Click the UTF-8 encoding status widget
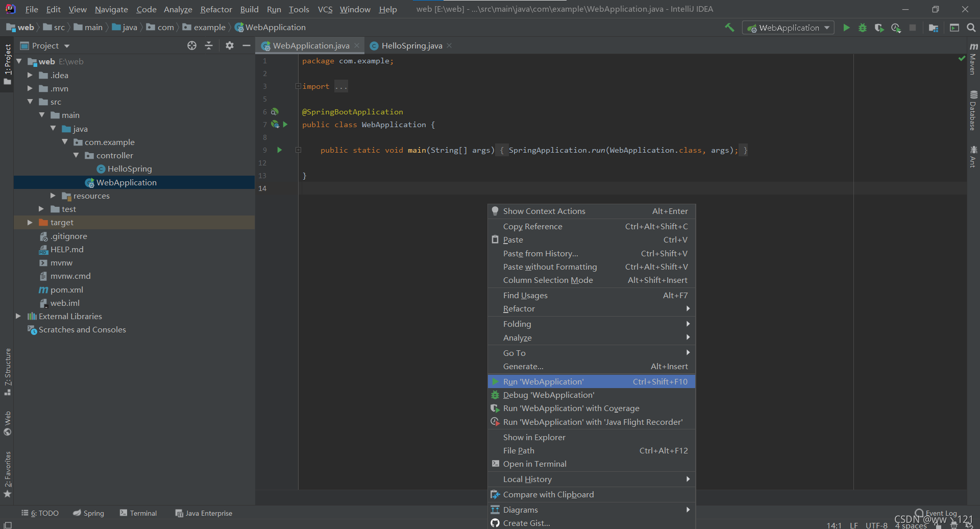 pyautogui.click(x=876, y=525)
